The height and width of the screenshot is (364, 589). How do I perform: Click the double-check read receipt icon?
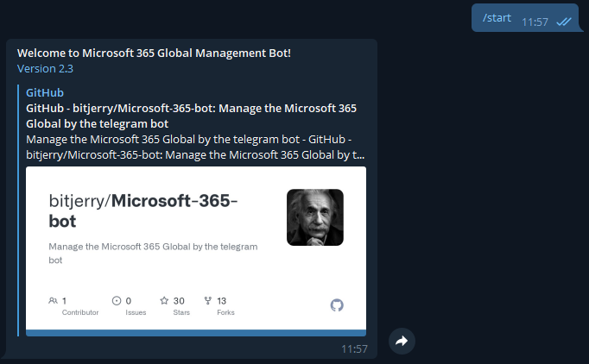(563, 22)
